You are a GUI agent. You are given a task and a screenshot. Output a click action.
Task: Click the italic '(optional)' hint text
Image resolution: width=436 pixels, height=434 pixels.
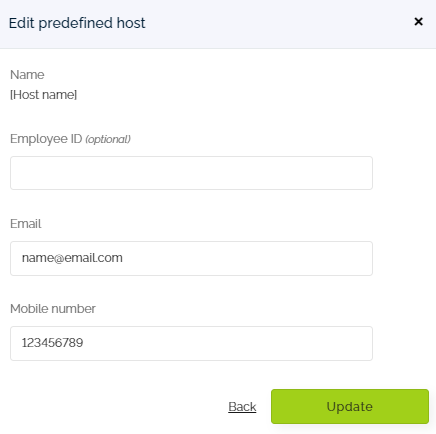108,139
